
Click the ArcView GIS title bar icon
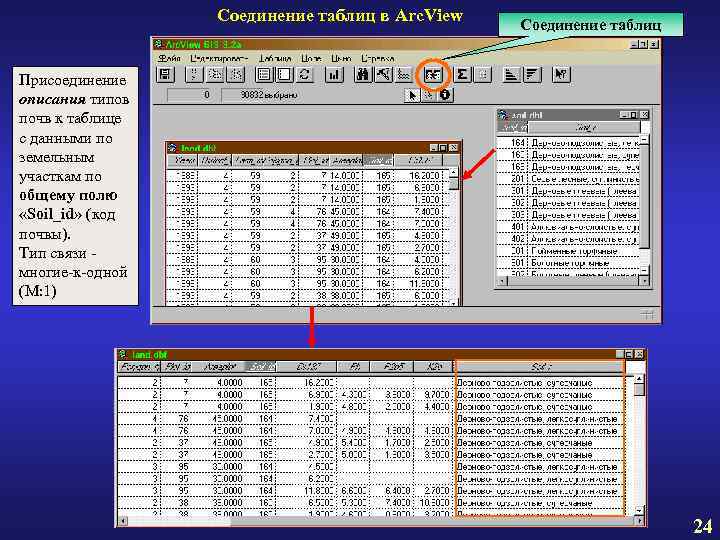(159, 45)
